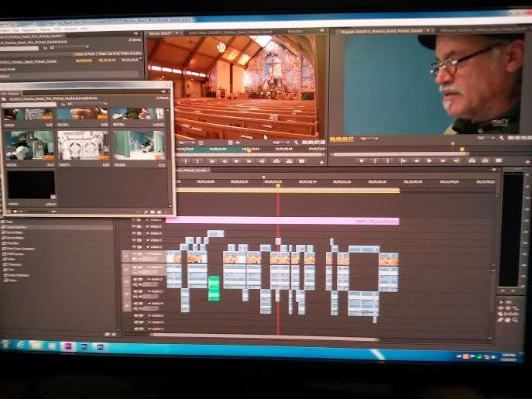This screenshot has height=399, width=532.
Task: Export a frame from the Source monitor
Action: pos(302,162)
